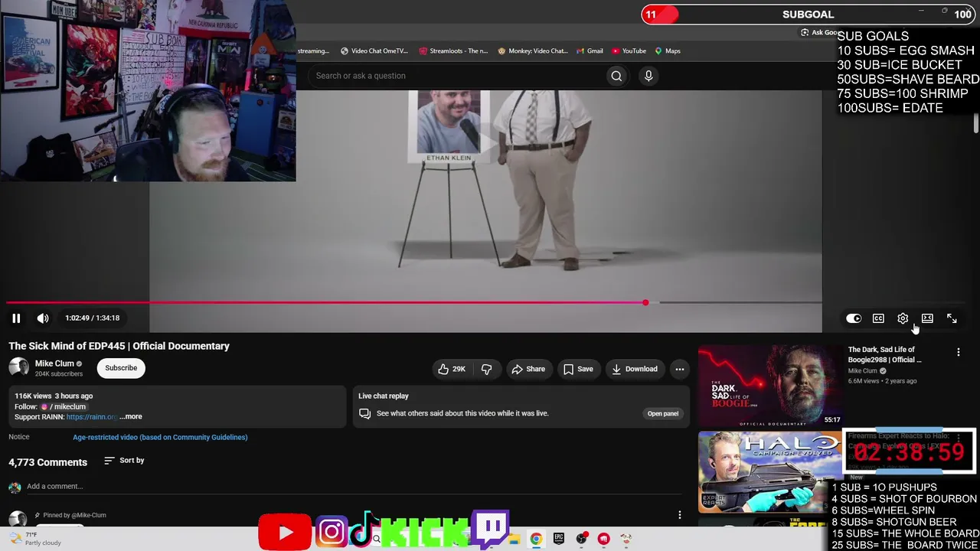This screenshot has height=551, width=980.
Task: Open the Halo Campaign Evolved thumbnail
Action: 770,471
